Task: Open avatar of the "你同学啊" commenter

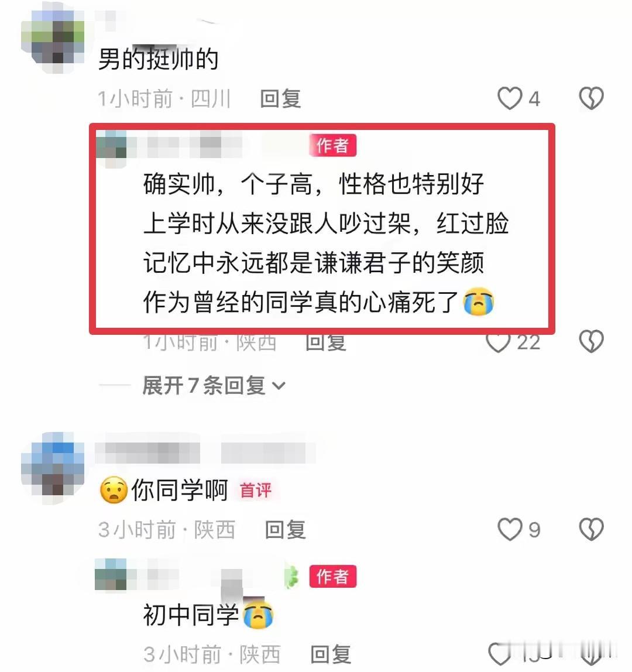Action: pos(53,467)
